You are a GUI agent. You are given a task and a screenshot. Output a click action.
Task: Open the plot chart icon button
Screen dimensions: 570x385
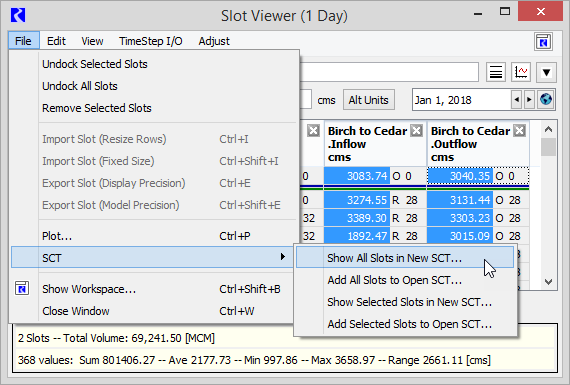pos(521,72)
